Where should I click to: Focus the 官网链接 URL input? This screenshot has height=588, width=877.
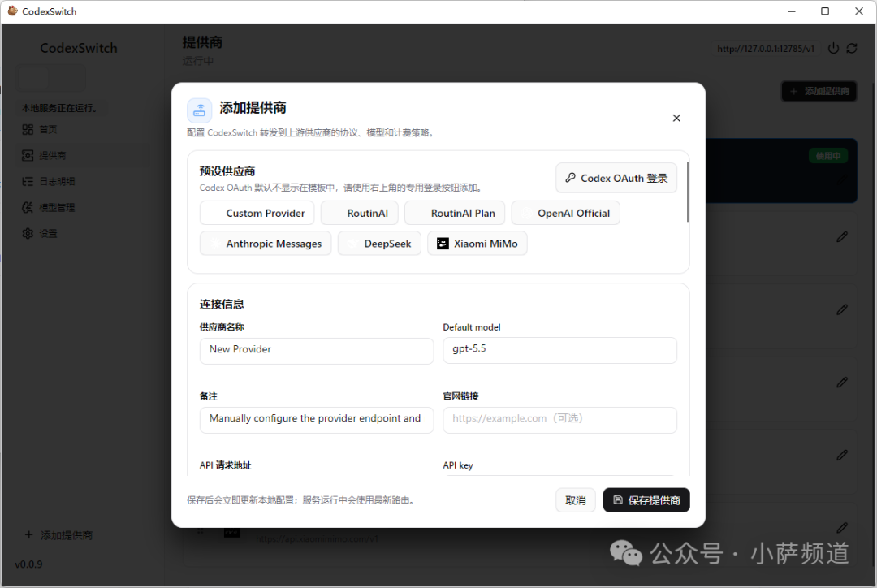(x=559, y=420)
